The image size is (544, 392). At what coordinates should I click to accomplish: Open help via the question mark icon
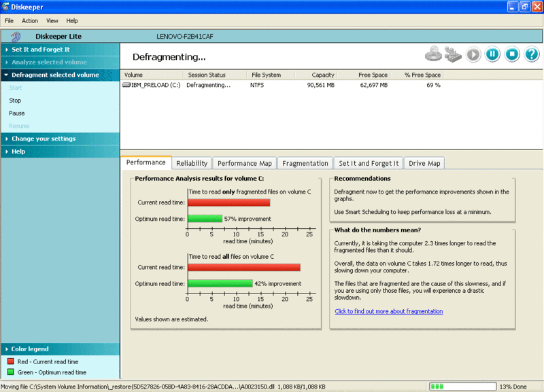tap(532, 54)
